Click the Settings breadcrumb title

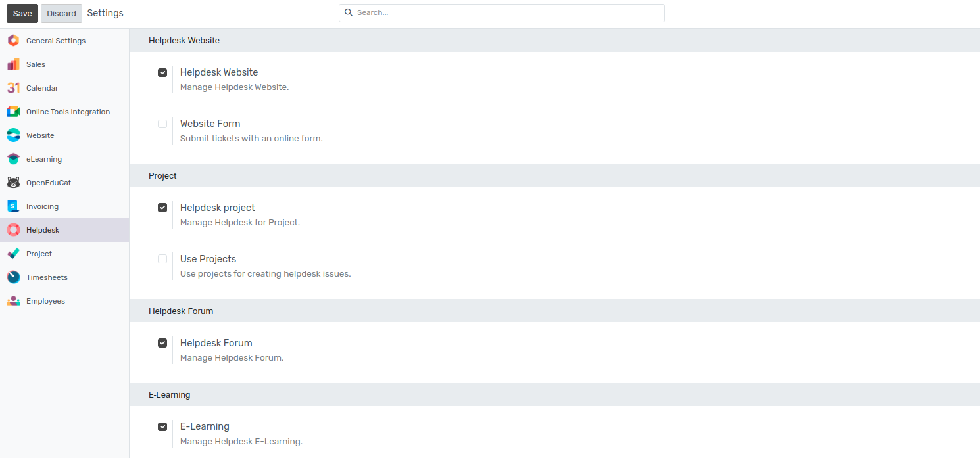[x=105, y=13]
